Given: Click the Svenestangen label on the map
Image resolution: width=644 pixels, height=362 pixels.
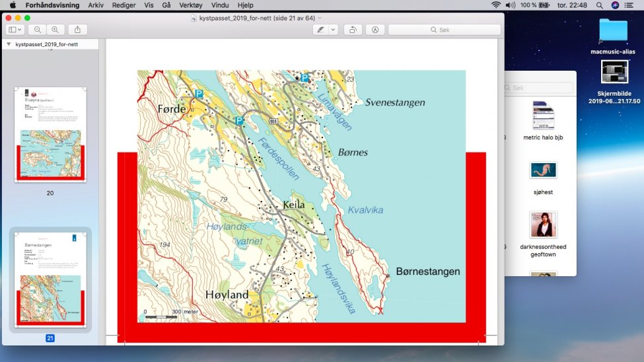Looking at the screenshot, I should click(395, 102).
